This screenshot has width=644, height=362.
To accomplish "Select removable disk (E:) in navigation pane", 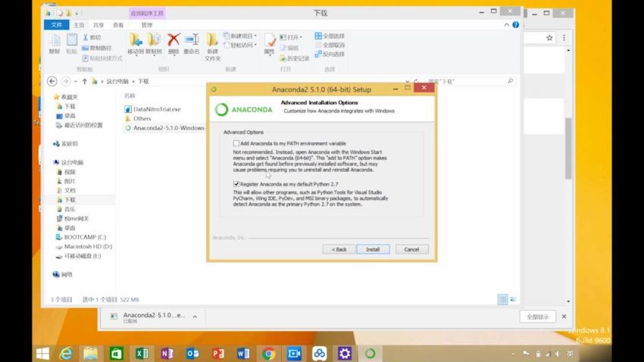I will click(78, 256).
